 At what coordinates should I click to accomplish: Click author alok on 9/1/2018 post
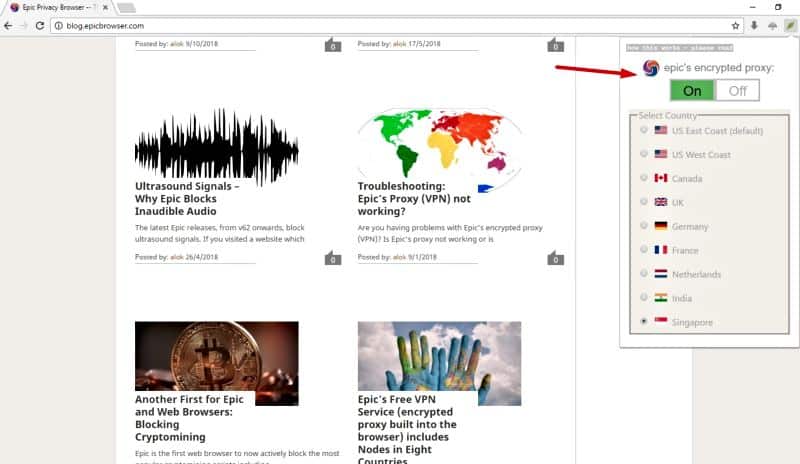399,257
